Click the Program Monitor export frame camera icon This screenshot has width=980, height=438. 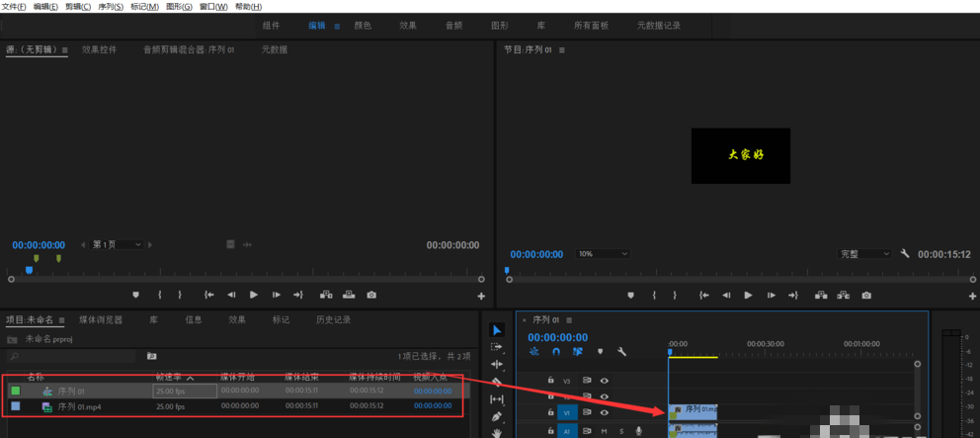[x=866, y=295]
